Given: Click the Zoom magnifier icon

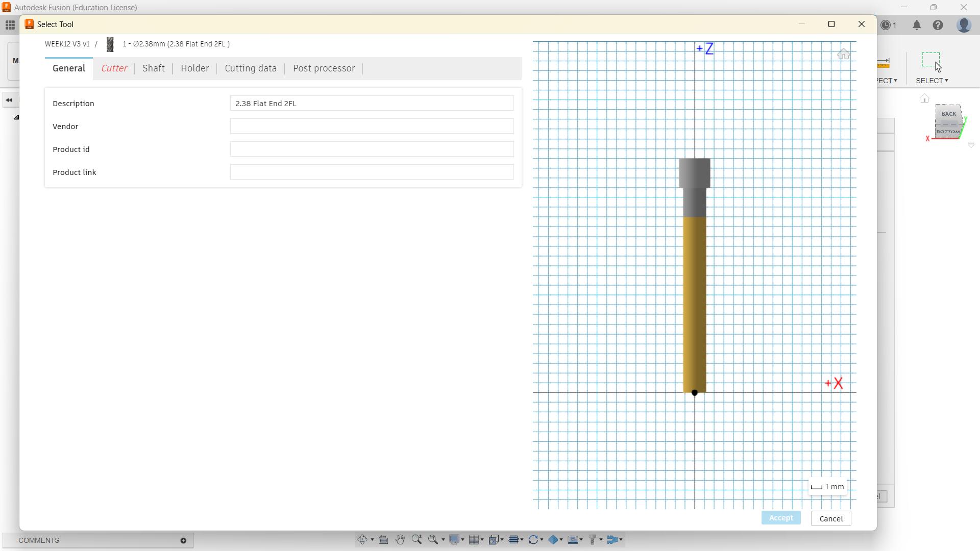Looking at the screenshot, I should (x=416, y=540).
